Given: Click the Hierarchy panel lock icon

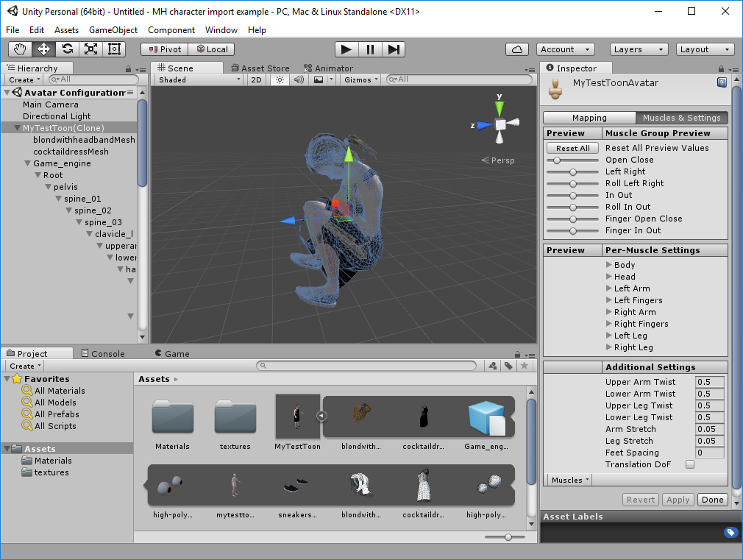Looking at the screenshot, I should (x=129, y=68).
